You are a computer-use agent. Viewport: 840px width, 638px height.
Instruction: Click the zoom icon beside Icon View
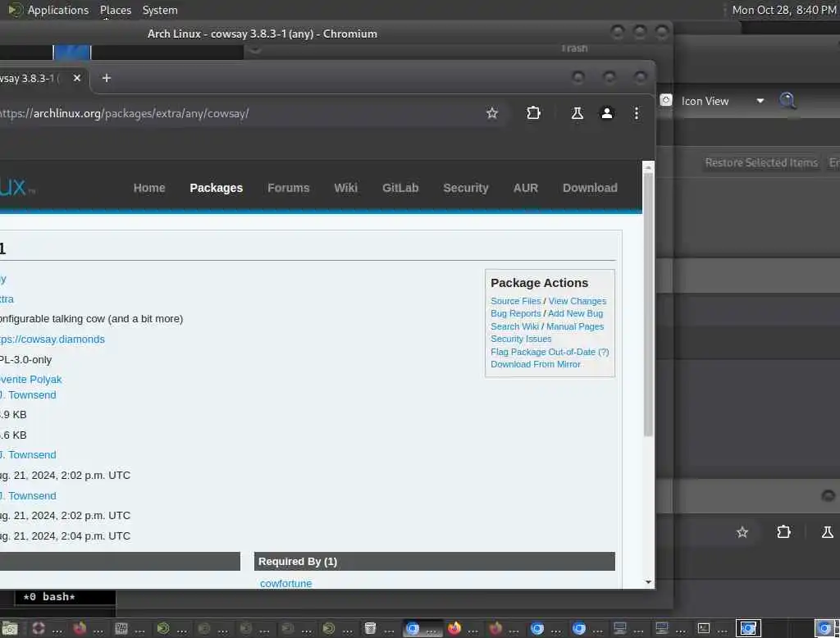point(666,100)
